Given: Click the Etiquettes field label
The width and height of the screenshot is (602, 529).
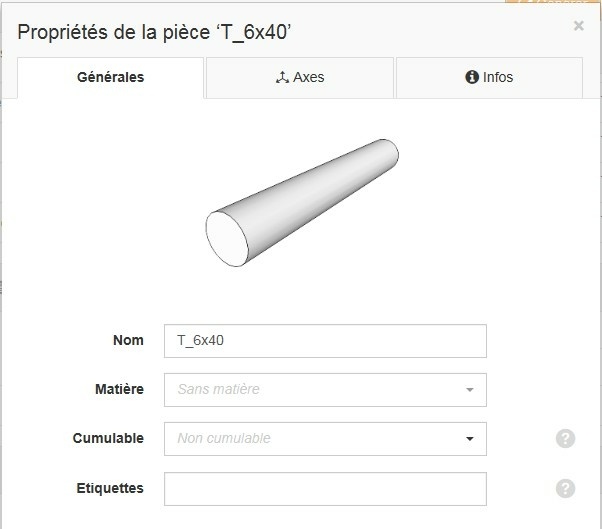Looking at the screenshot, I should coord(108,488).
